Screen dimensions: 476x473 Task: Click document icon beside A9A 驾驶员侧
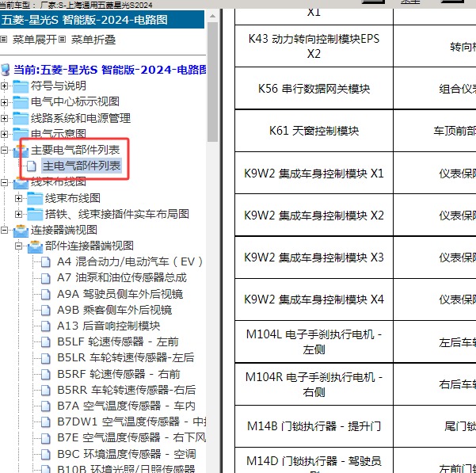pyautogui.click(x=45, y=294)
